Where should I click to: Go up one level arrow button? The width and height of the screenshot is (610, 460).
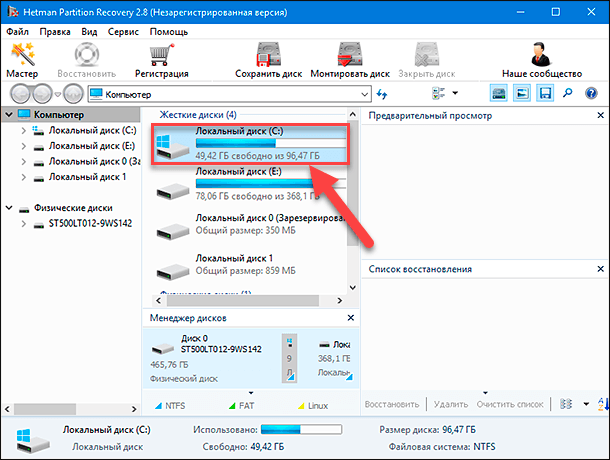coord(73,94)
